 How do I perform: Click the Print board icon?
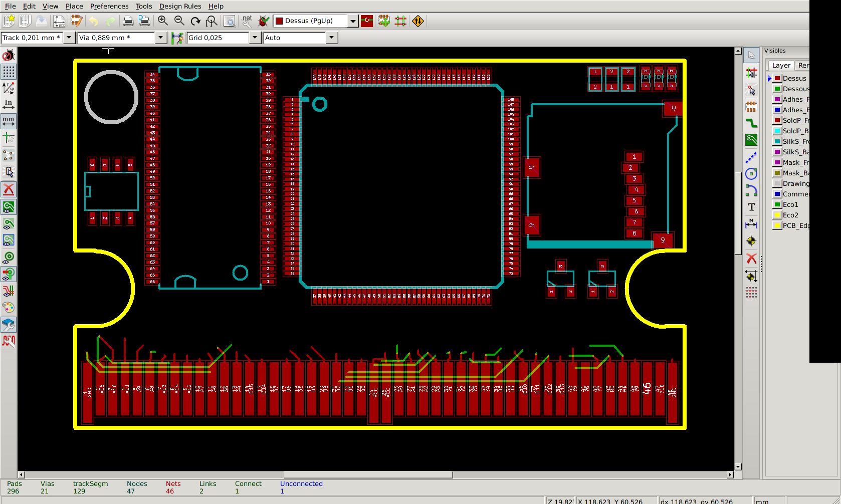coord(128,21)
